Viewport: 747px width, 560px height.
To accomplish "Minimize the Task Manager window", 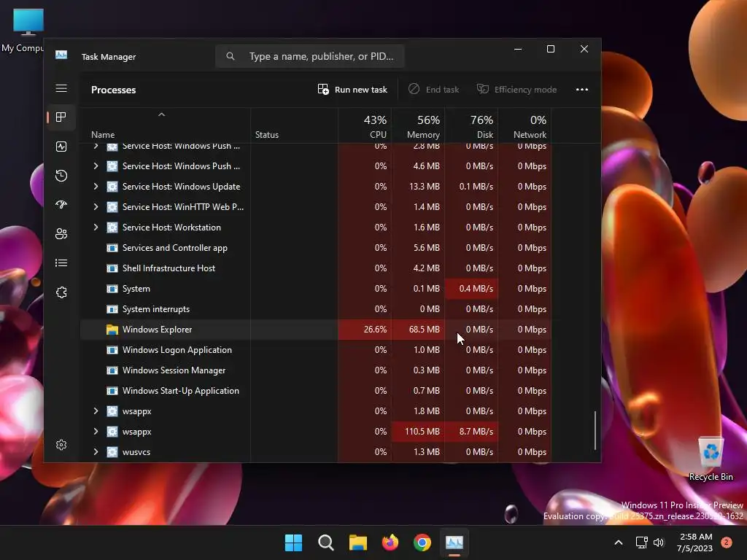I will tap(518, 49).
